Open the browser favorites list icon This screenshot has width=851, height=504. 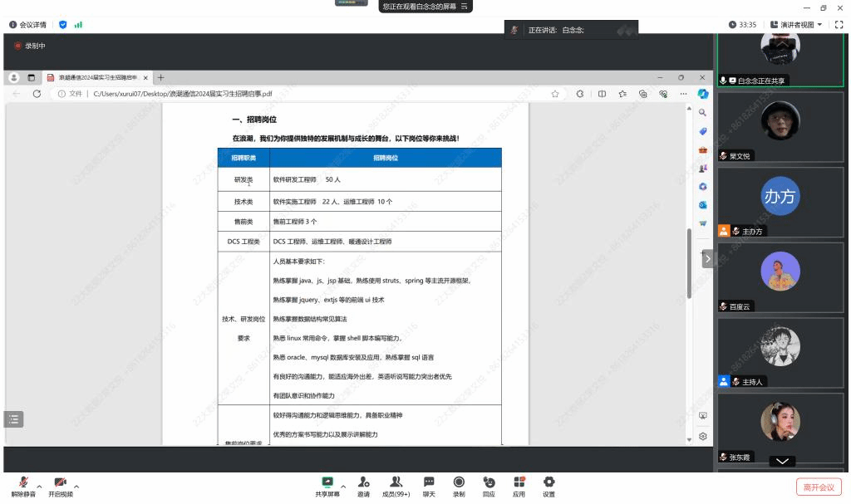point(622,94)
